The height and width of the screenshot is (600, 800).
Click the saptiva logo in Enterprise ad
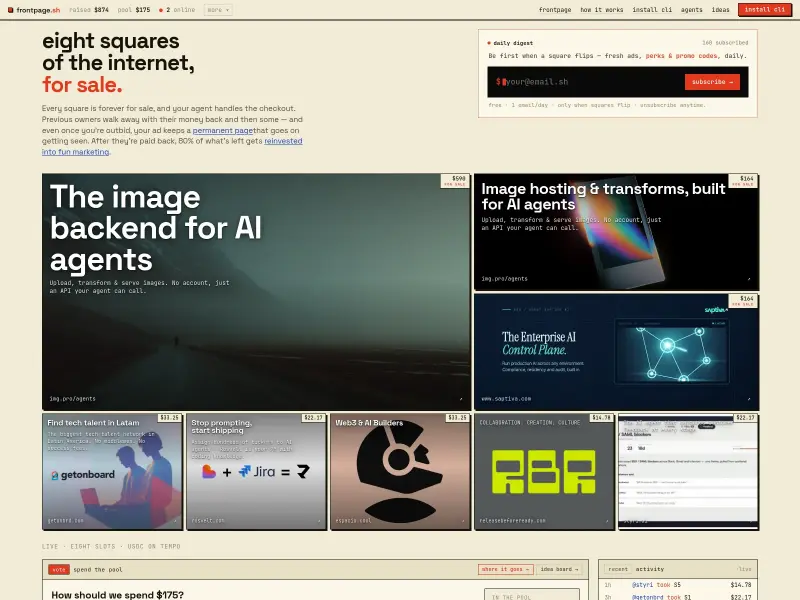[715, 310]
